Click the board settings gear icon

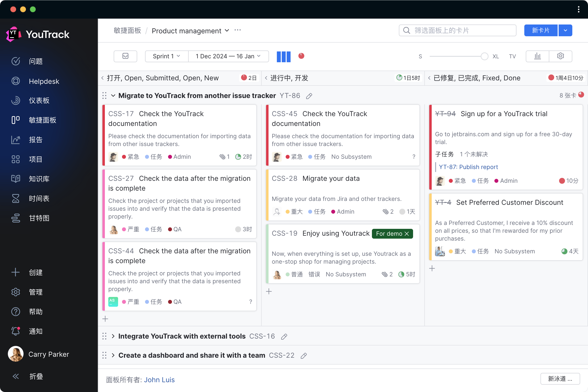click(561, 56)
